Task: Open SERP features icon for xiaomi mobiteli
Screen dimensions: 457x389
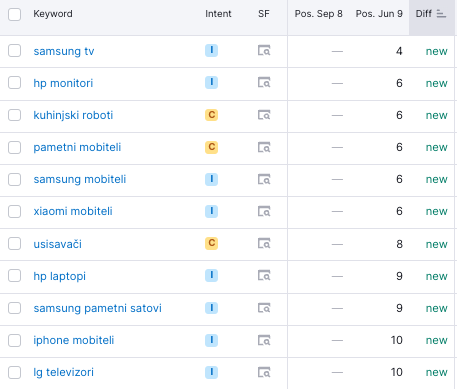Action: (264, 211)
